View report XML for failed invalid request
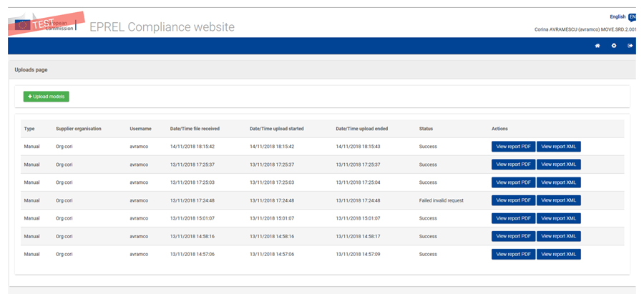644x294 pixels. coord(558,200)
